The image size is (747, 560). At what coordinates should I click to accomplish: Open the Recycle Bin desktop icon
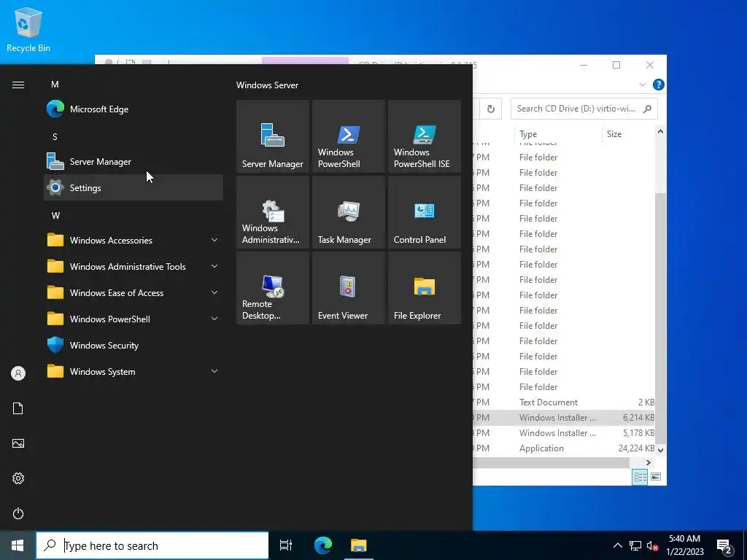point(28,29)
